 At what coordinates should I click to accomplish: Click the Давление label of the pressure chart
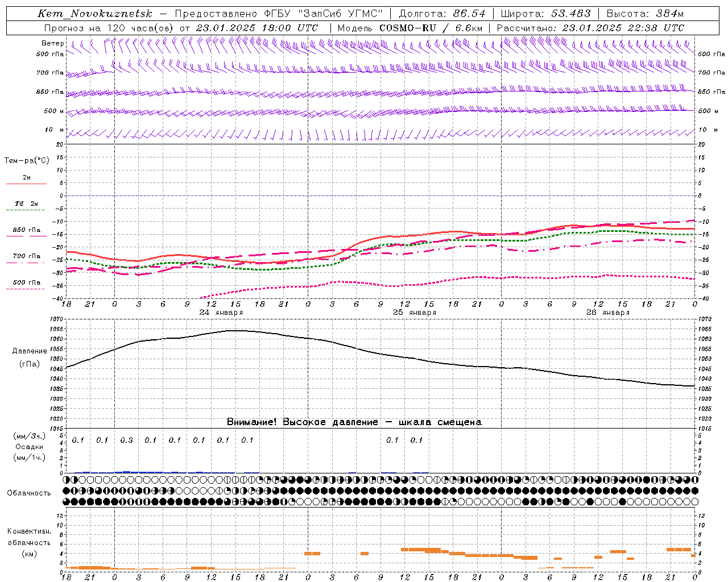coord(30,351)
